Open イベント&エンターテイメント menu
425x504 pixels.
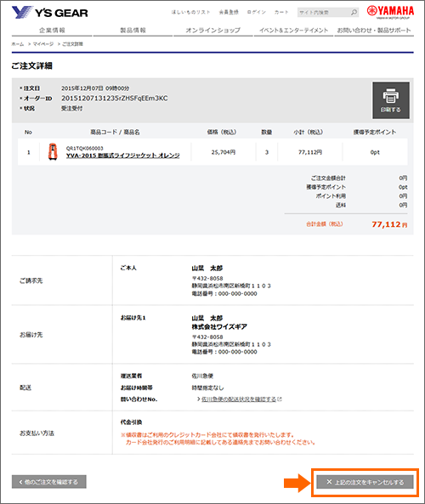pos(293,31)
